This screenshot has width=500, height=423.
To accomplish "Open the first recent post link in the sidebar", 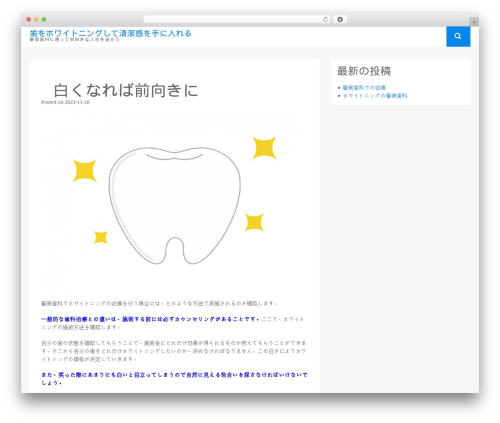I will (x=364, y=88).
